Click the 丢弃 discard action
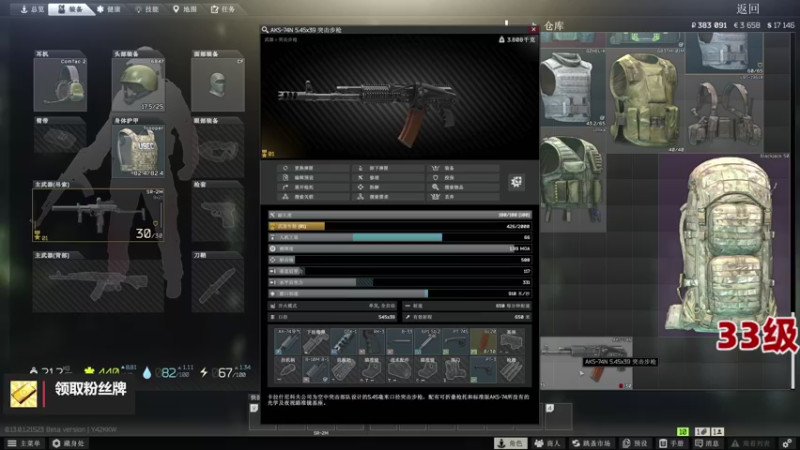The height and width of the screenshot is (450, 800). (x=464, y=197)
